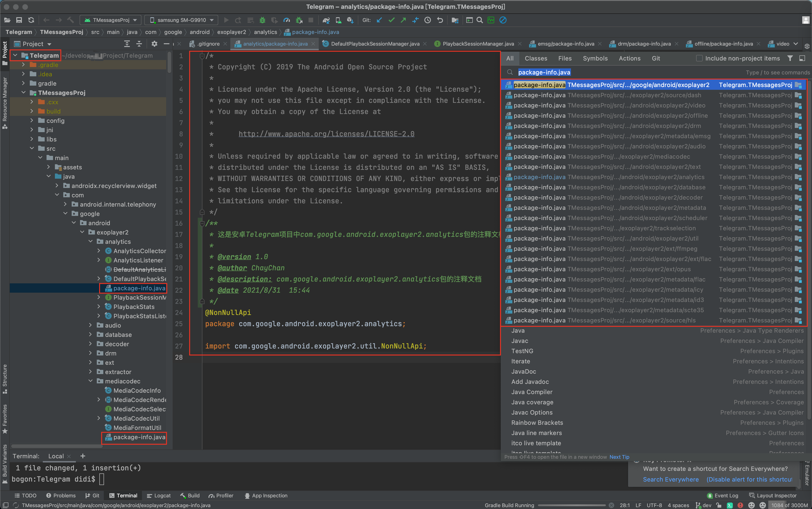The height and width of the screenshot is (509, 812).
Task: Enable Include non-project items checkbox
Action: [699, 58]
